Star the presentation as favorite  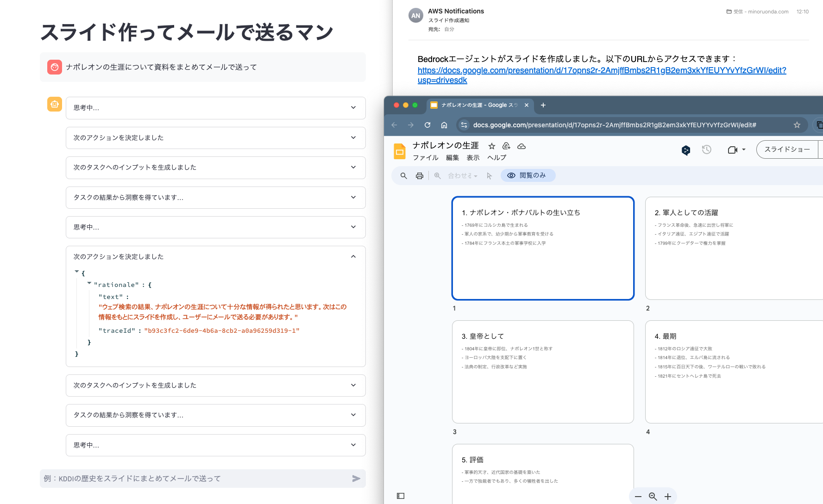click(491, 146)
